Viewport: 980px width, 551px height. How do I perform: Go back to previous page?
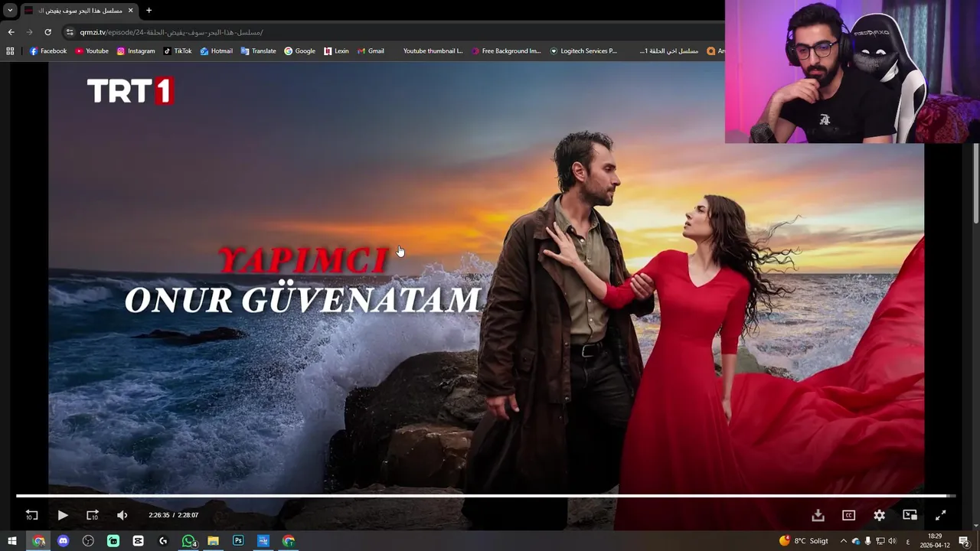(x=11, y=32)
